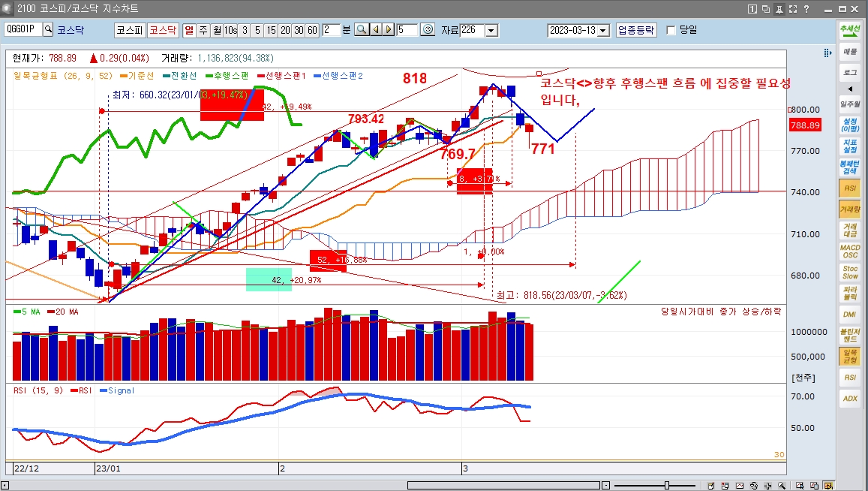Enable the 당일 checkbox
The width and height of the screenshot is (868, 491).
pyautogui.click(x=671, y=31)
